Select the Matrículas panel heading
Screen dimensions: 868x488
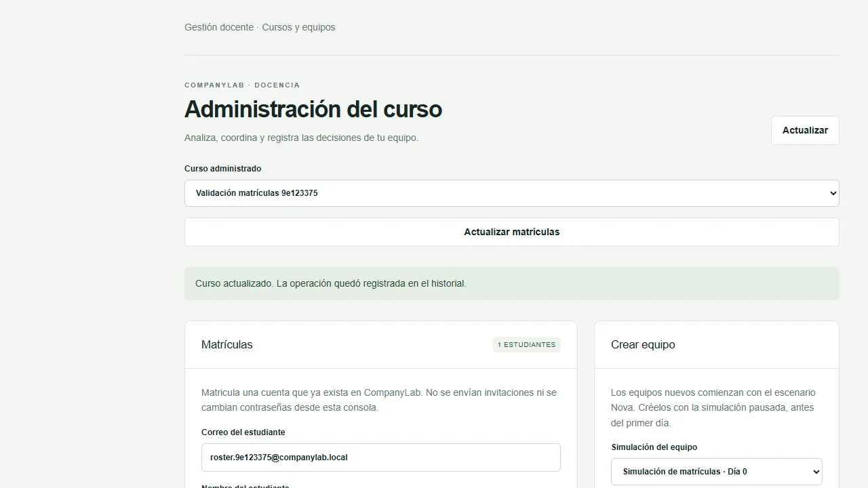pos(227,344)
